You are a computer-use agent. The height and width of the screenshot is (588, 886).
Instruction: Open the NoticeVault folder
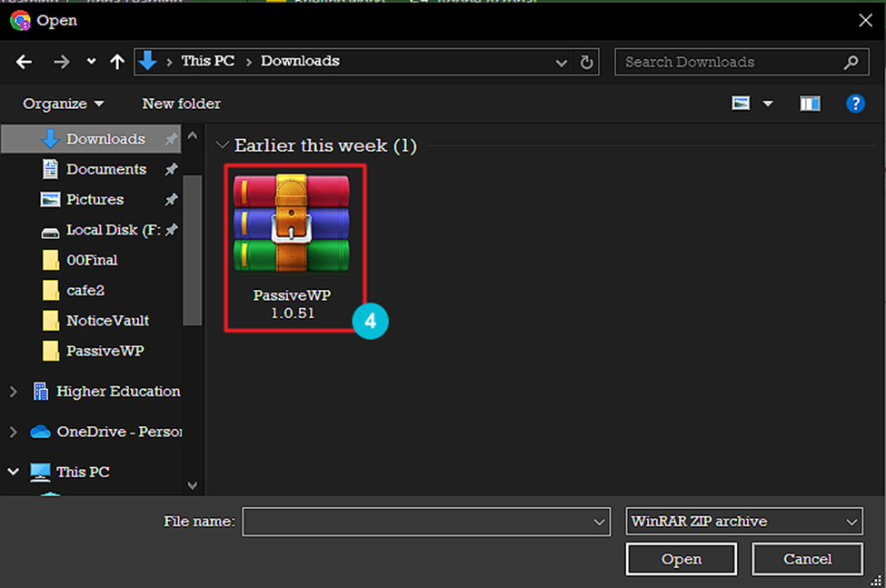[107, 321]
